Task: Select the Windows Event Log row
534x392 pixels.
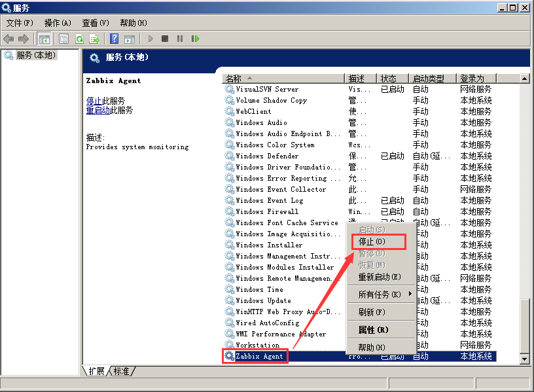Action: pyautogui.click(x=360, y=200)
